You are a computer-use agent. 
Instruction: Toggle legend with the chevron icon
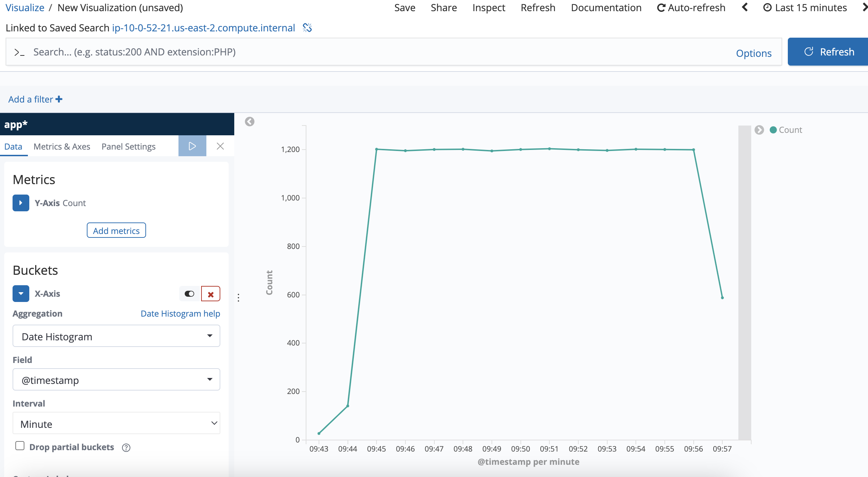pos(759,130)
